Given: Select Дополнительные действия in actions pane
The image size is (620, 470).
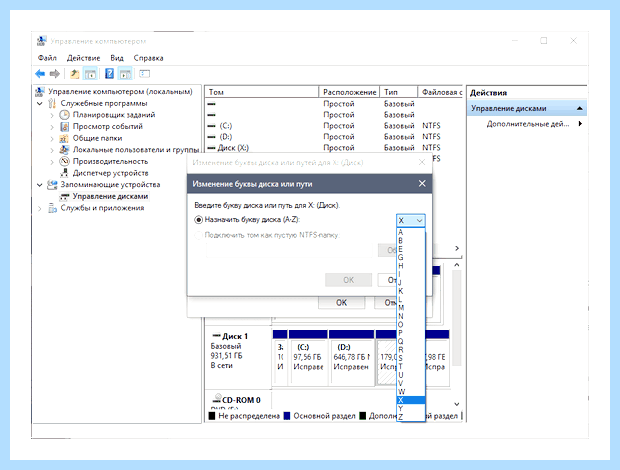Looking at the screenshot, I should coord(527,124).
